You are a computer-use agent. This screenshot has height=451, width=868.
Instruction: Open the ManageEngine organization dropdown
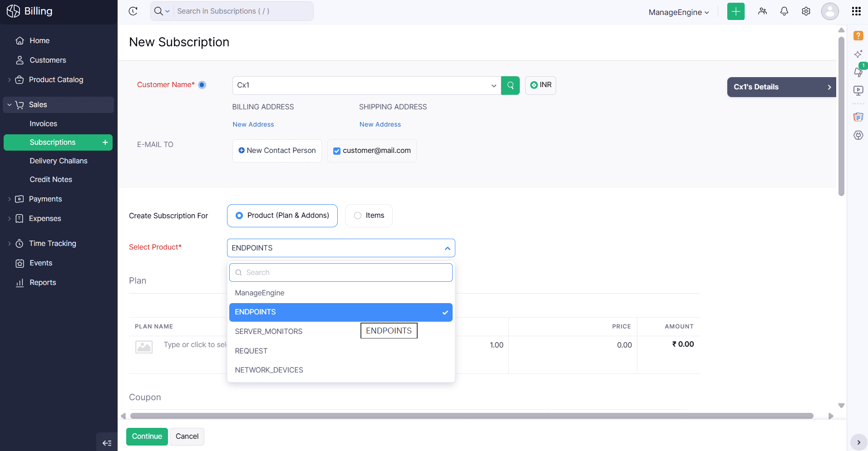click(679, 12)
